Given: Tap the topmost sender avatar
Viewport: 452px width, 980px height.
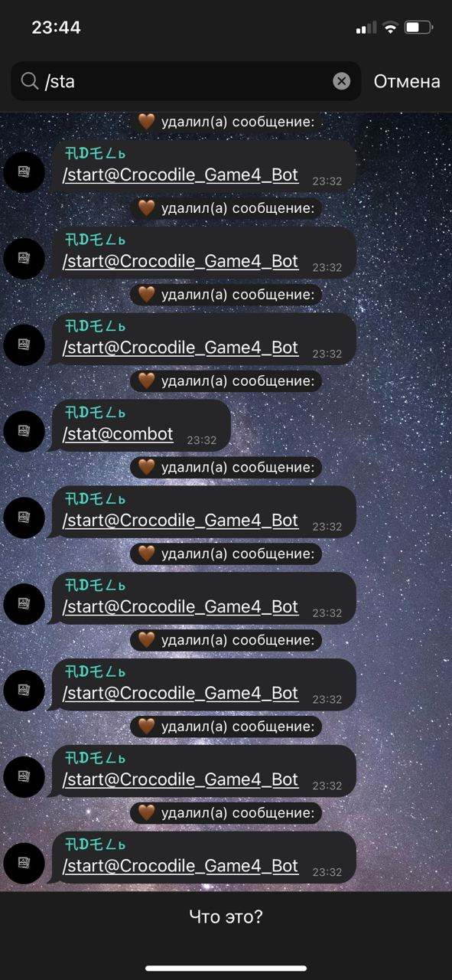Looking at the screenshot, I should [x=24, y=172].
